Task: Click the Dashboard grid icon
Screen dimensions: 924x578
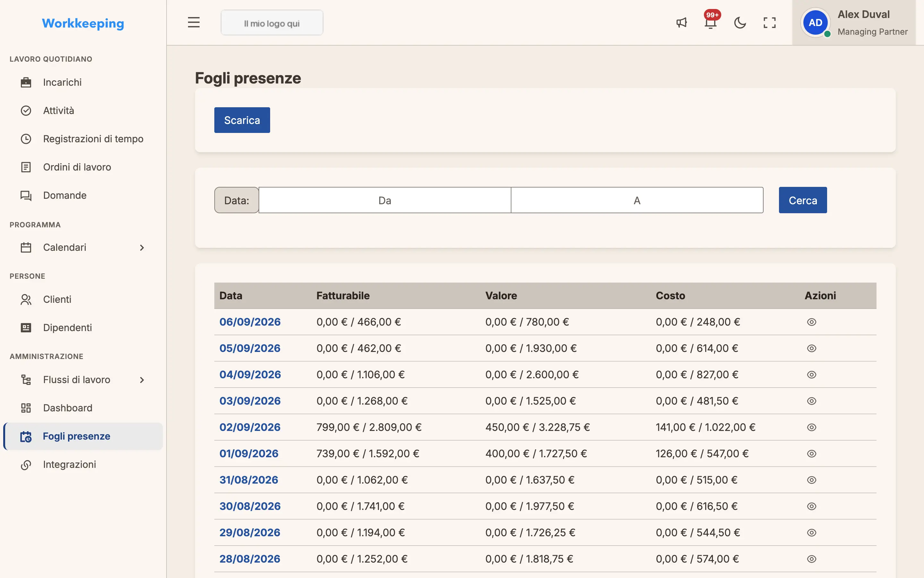Action: click(26, 408)
